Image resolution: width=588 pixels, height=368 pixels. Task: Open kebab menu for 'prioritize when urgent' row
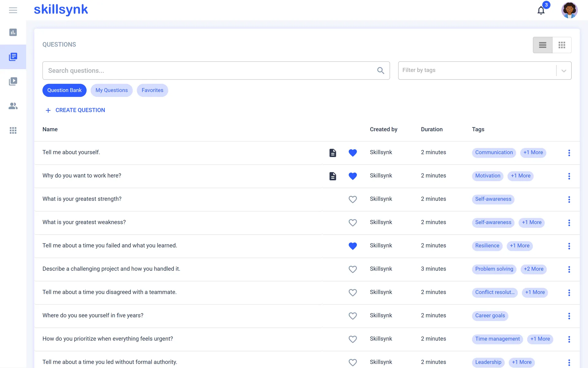click(x=569, y=339)
